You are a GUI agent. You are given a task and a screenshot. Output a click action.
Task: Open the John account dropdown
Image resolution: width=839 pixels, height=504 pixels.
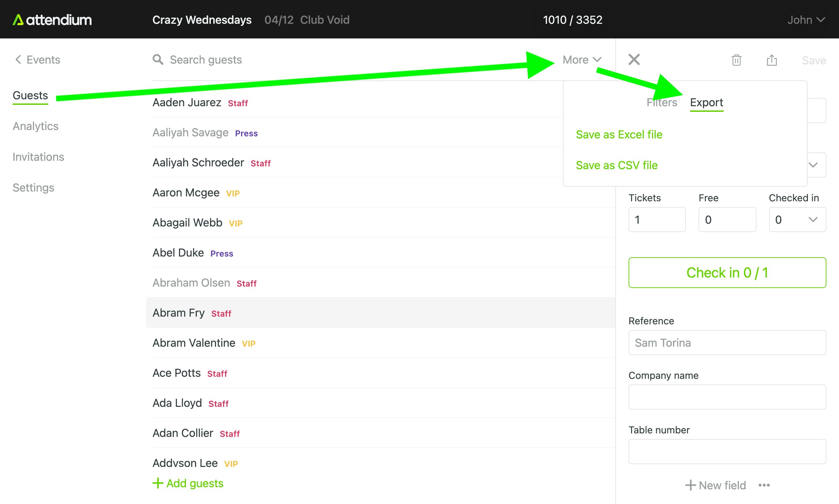(x=806, y=20)
